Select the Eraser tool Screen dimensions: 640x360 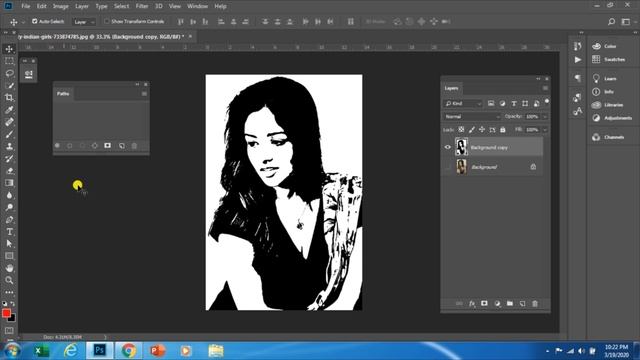click(9, 171)
